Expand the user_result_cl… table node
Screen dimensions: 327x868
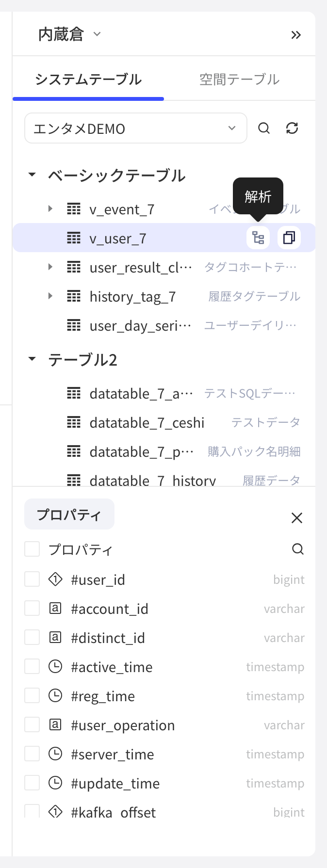click(x=50, y=267)
